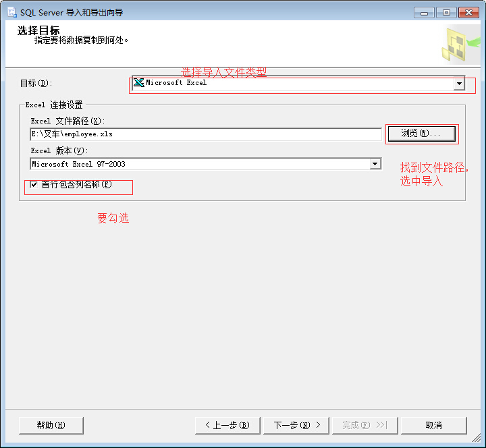The width and height of the screenshot is (486, 448).
Task: Click into the Excel 文件路径 input field
Action: tap(206, 134)
